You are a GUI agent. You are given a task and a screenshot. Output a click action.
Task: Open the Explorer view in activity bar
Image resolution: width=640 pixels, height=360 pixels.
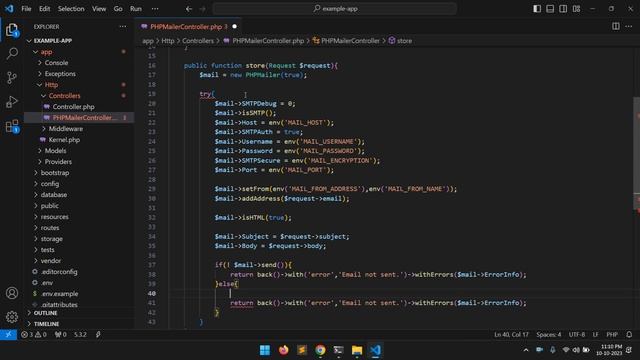coord(12,30)
